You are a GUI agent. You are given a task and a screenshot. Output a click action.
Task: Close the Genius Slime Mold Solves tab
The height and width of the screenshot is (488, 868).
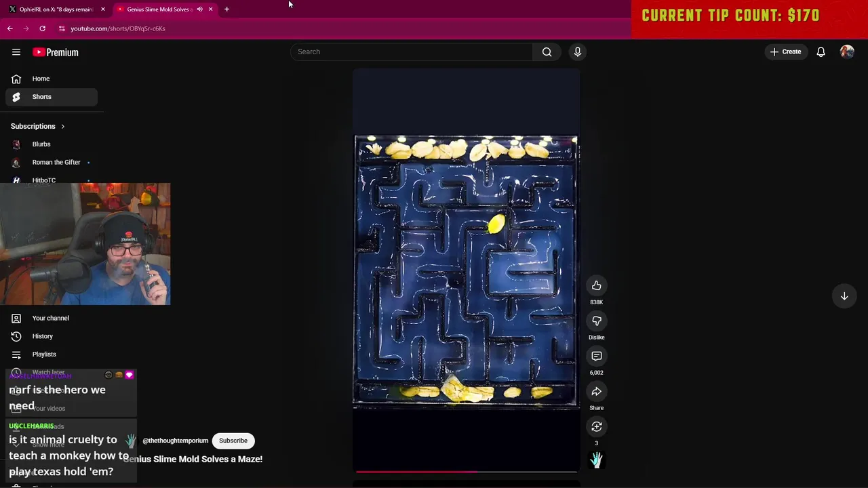(x=210, y=9)
